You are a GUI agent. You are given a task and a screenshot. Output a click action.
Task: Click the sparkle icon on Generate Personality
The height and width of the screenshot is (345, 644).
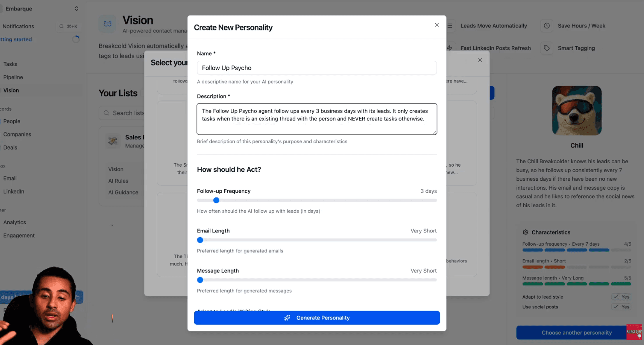pos(287,318)
